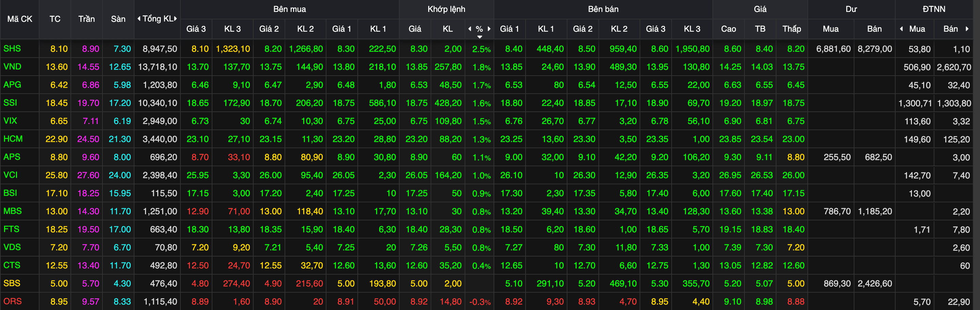Click the Trần column header
This screenshot has height=310, width=980.
click(86, 19)
